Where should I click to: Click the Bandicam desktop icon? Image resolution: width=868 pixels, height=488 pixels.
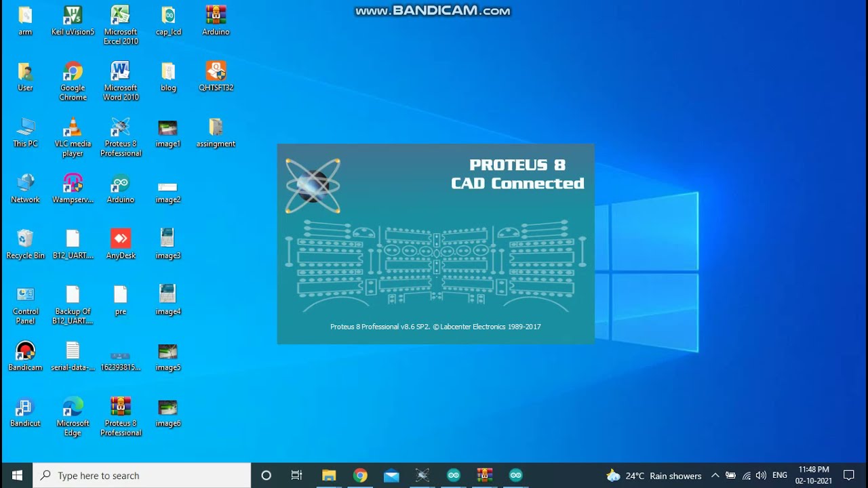click(25, 351)
